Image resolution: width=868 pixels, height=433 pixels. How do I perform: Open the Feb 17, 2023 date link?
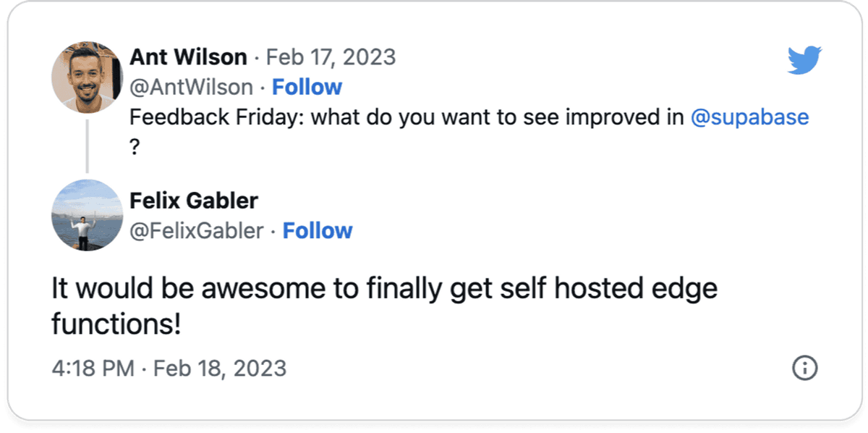pos(331,56)
